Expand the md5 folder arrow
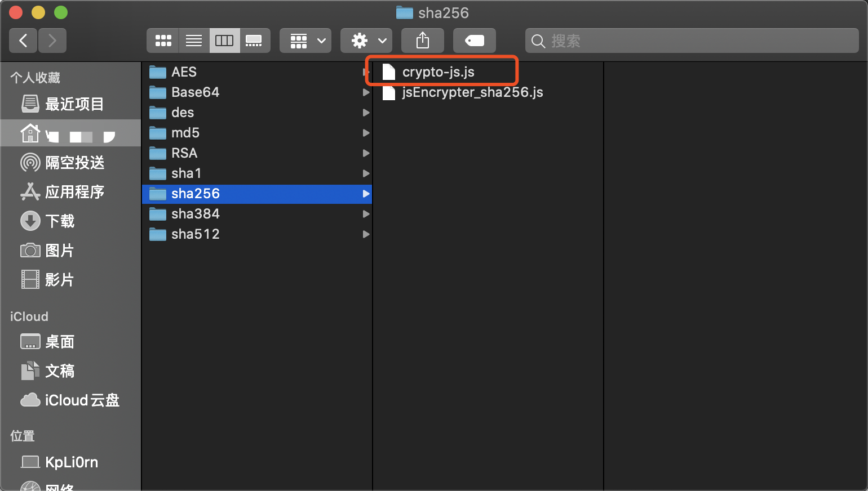868x491 pixels. [366, 133]
